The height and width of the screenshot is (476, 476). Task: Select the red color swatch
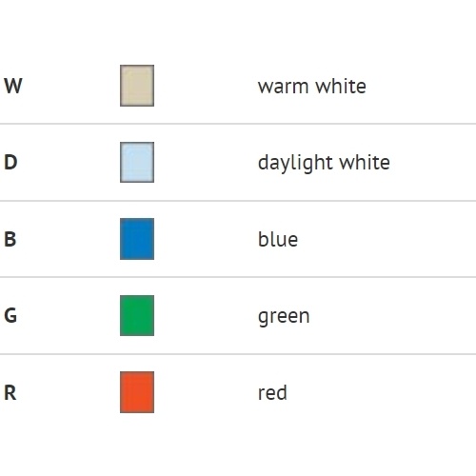[137, 392]
